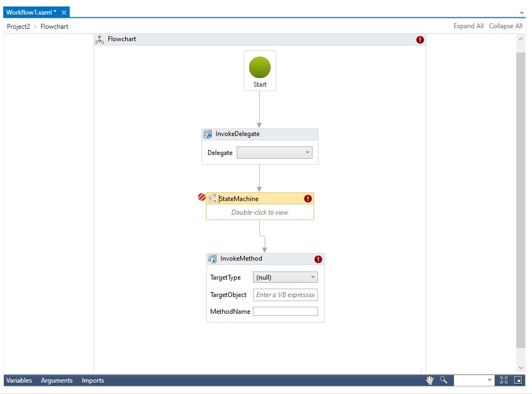Click the MethodName input field
The height and width of the screenshot is (394, 532).
click(285, 312)
